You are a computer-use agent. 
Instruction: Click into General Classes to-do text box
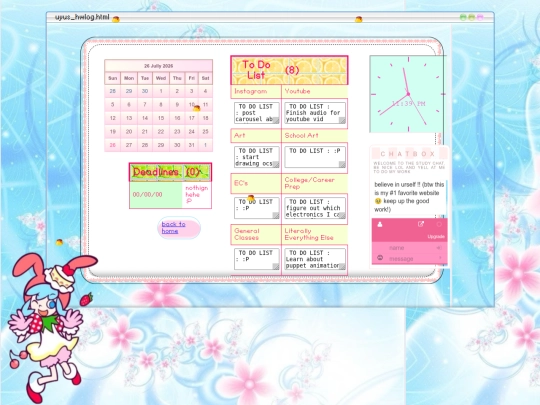tap(257, 259)
